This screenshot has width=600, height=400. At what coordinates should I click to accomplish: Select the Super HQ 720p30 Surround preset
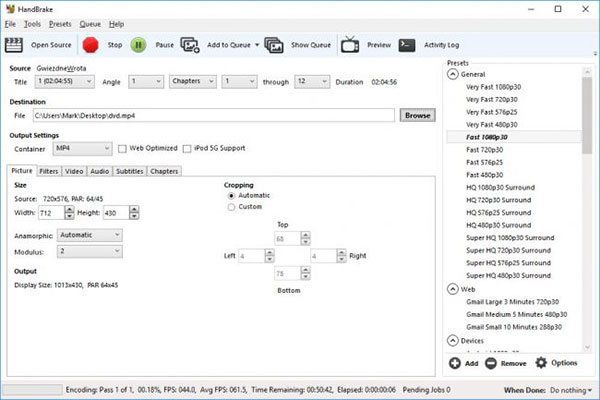(508, 250)
